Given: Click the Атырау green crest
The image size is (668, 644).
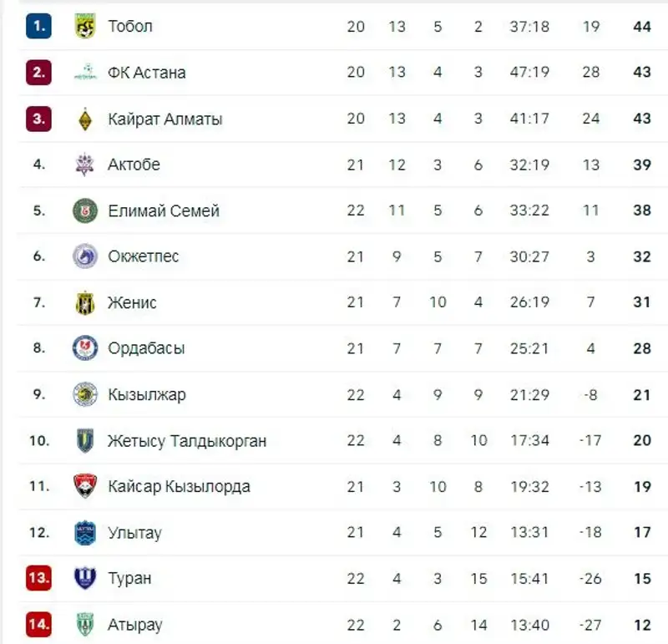Looking at the screenshot, I should pyautogui.click(x=85, y=625).
